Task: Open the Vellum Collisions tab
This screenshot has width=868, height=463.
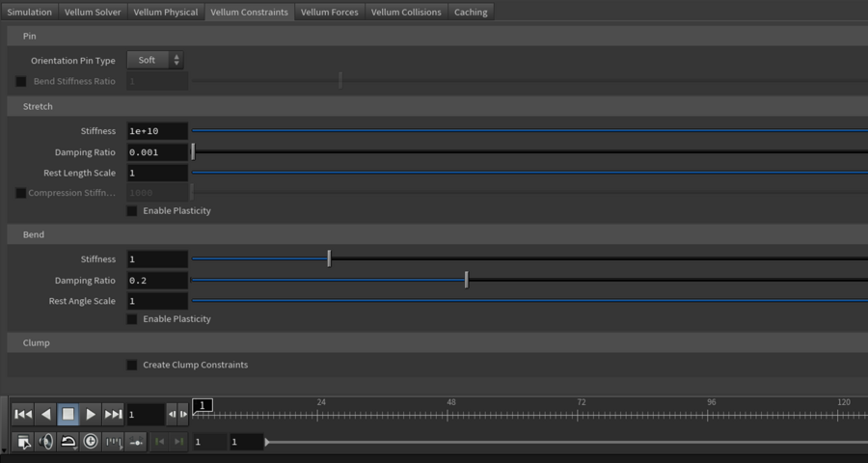Action: tap(406, 13)
